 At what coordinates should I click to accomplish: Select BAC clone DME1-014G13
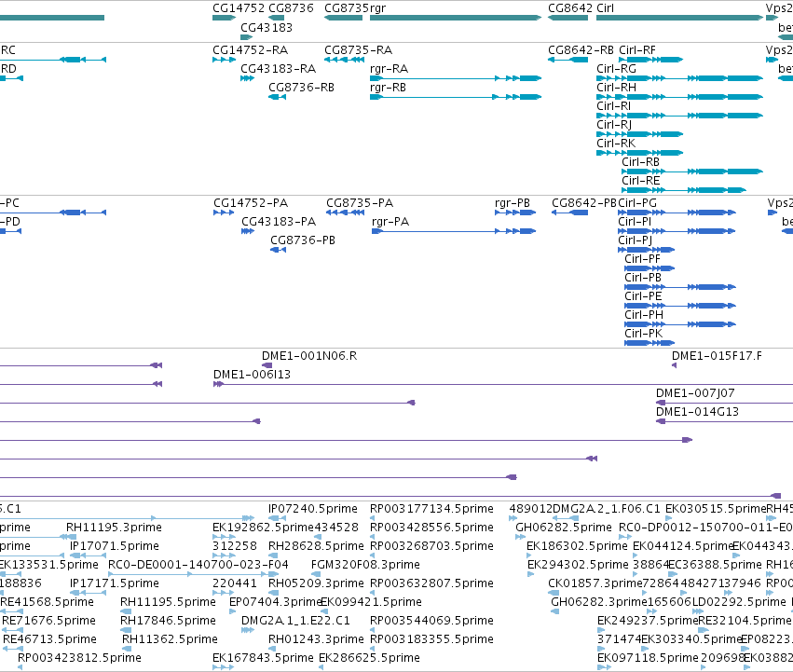(697, 413)
